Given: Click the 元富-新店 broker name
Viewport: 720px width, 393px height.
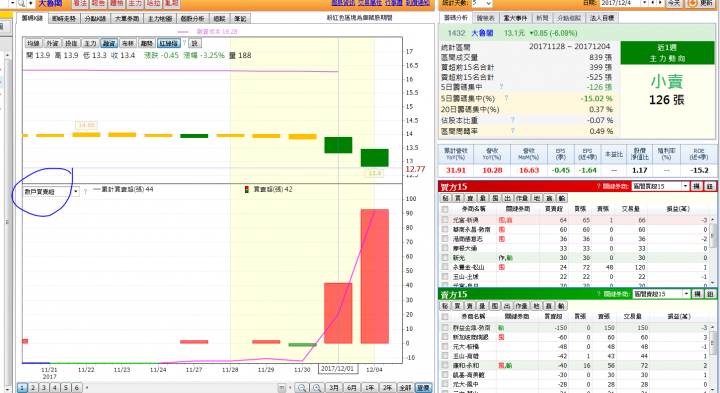Looking at the screenshot, I should click(x=466, y=220).
